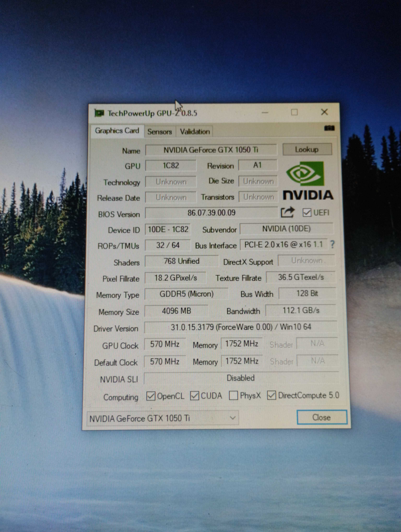401x532 pixels.
Task: Click the TechPowerUp GPU-Z title text
Action: pos(152,113)
